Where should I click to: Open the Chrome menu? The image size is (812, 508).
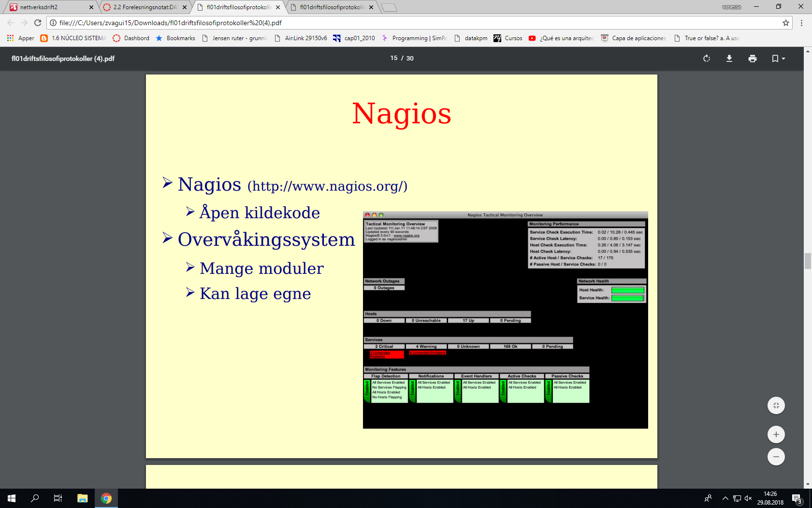click(x=801, y=23)
